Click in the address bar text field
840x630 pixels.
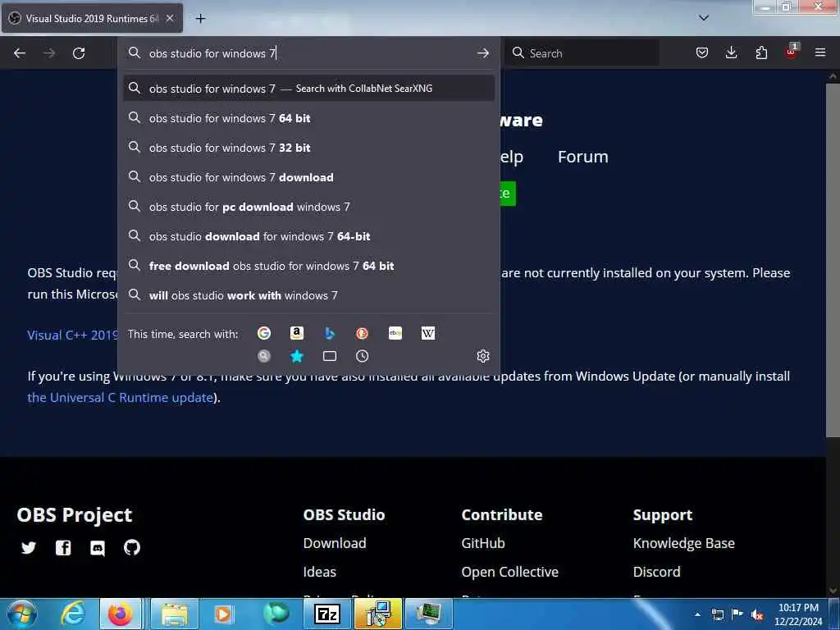(x=308, y=53)
